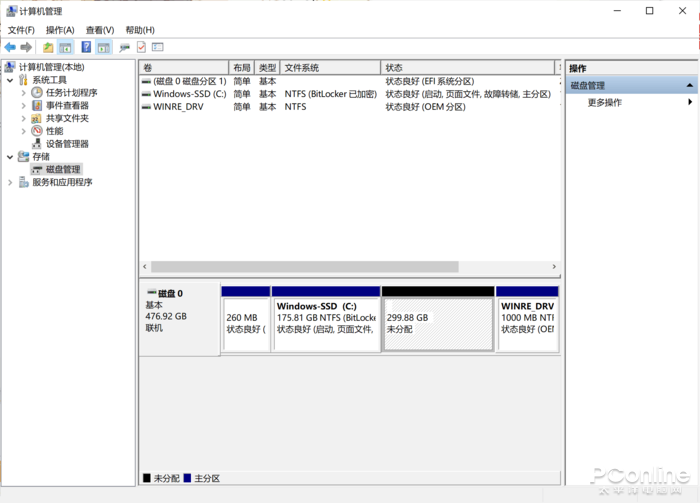
Task: Click the 存储 storage icon
Action: click(x=23, y=156)
